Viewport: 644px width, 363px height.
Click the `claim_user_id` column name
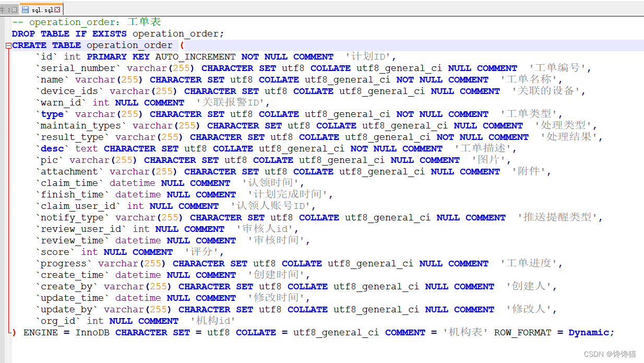pyautogui.click(x=78, y=206)
